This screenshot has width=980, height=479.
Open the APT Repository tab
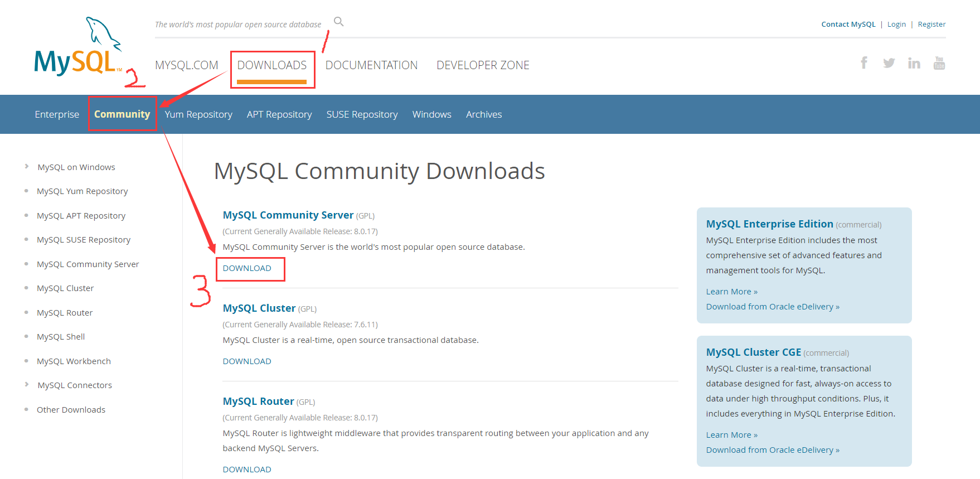[x=279, y=114]
